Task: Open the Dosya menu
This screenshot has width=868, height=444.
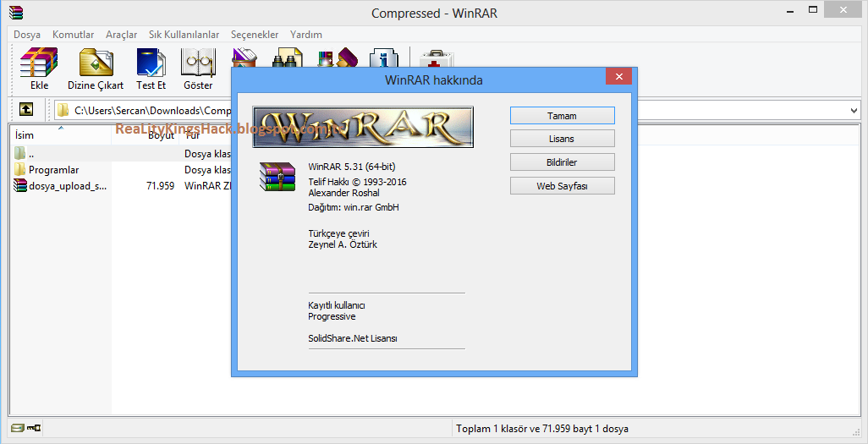Action: pos(27,35)
